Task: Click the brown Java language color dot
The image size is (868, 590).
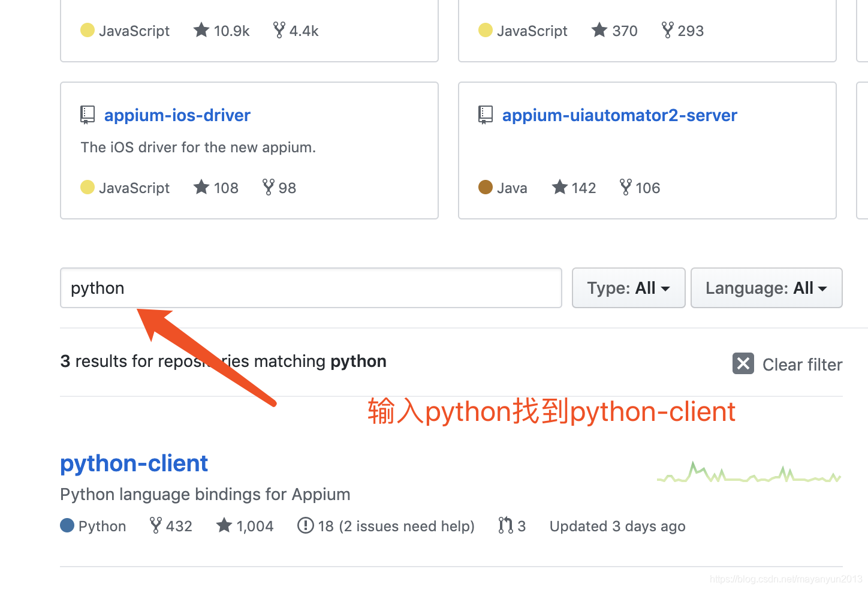Action: (x=486, y=187)
